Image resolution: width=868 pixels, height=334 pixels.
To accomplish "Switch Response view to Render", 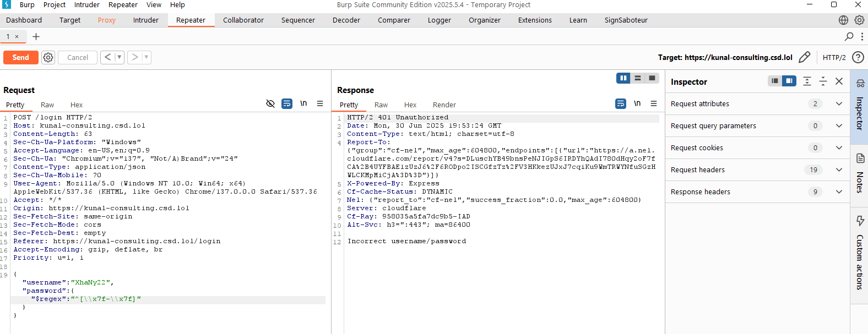I will click(x=444, y=105).
